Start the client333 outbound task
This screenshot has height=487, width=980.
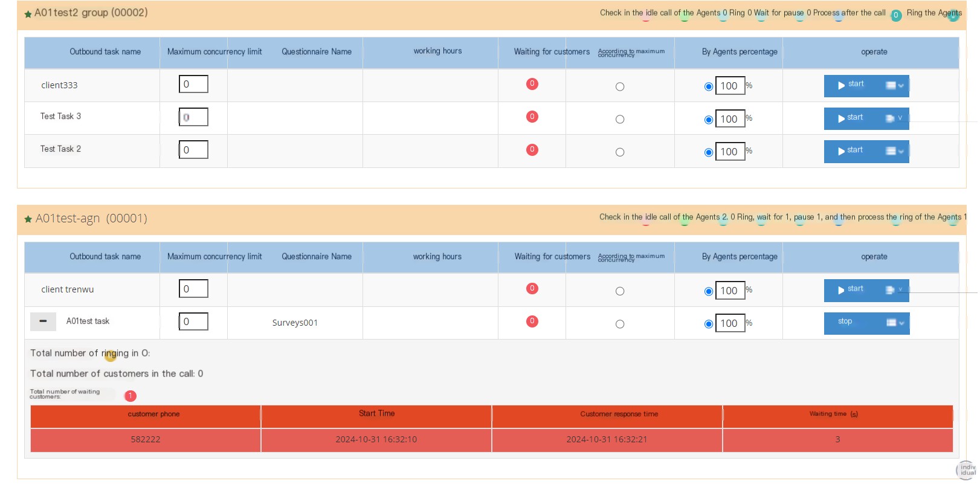click(x=851, y=85)
